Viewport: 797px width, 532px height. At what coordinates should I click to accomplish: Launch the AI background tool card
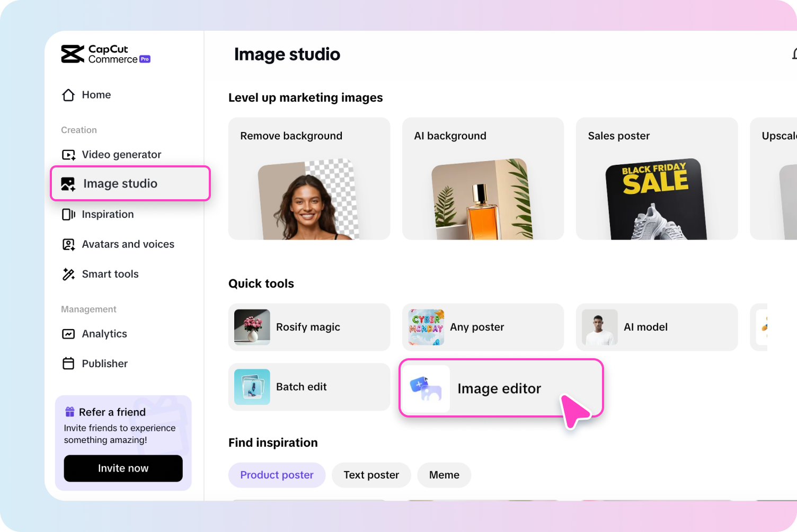click(x=483, y=179)
